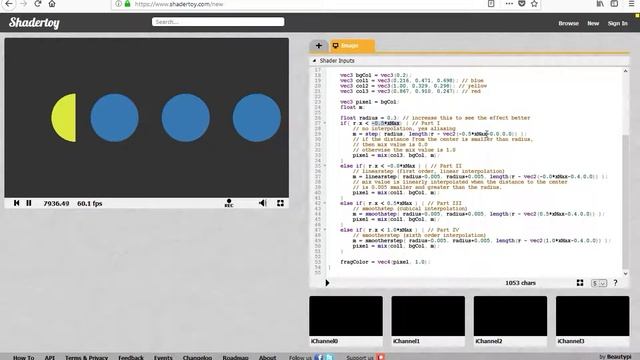Collapse the Part III else-if fold arrow
Image resolution: width=640 pixels, height=360 pixels.
(325, 203)
